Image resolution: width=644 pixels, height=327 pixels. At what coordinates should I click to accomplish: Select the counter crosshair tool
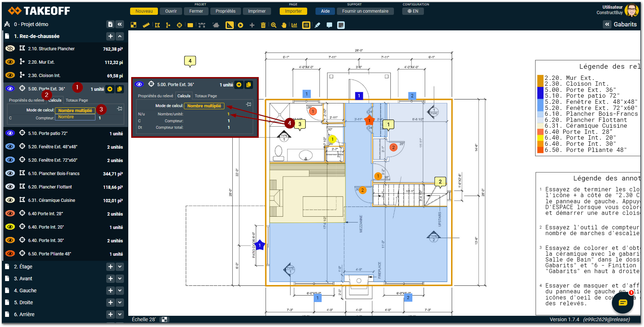(179, 25)
